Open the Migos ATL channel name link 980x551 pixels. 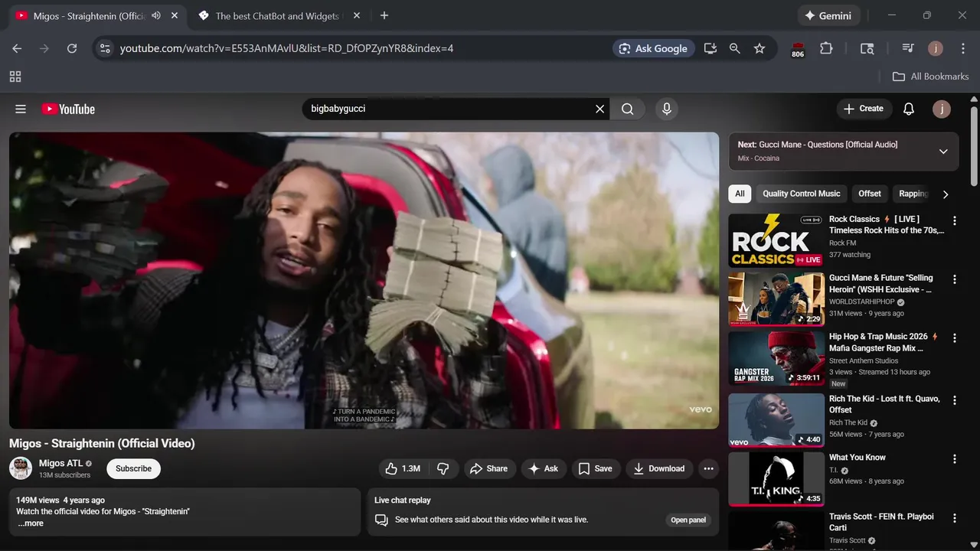pos(61,463)
